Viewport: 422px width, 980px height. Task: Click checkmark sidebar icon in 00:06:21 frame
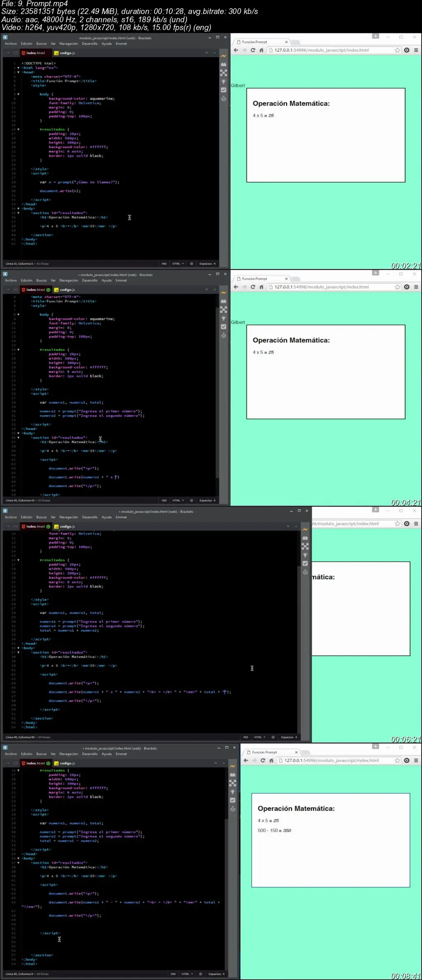tap(305, 563)
